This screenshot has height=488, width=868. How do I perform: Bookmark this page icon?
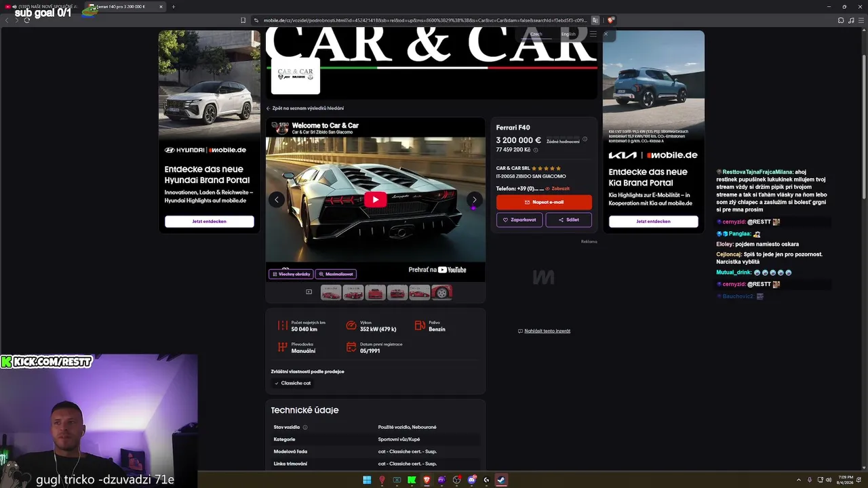pos(243,20)
